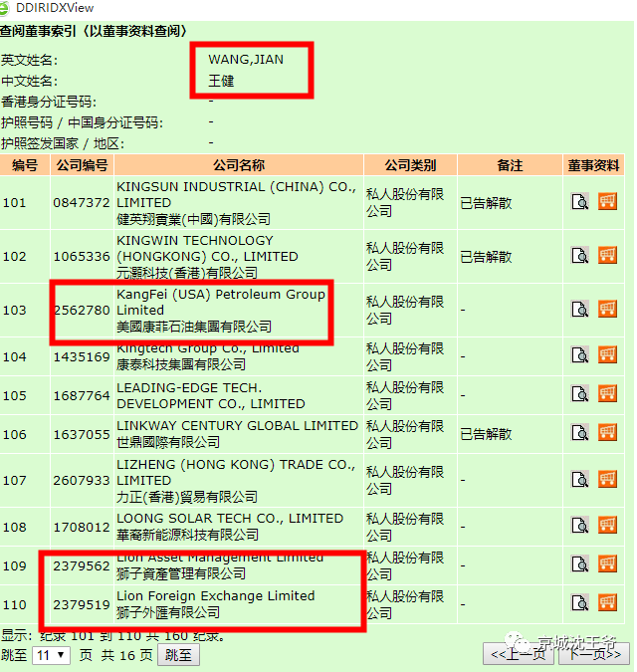Add Lion Foreign Exchange to cart
Viewport: 637px width, 672px height.
pyautogui.click(x=607, y=603)
